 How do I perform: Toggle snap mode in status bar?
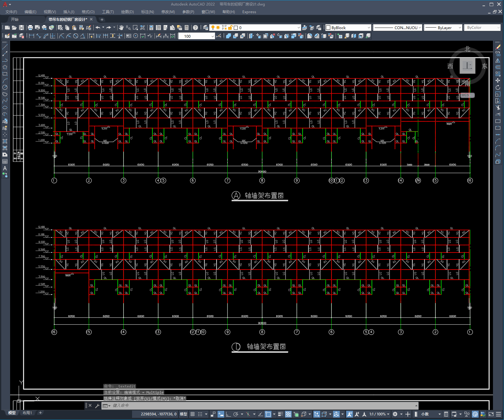(x=200, y=414)
